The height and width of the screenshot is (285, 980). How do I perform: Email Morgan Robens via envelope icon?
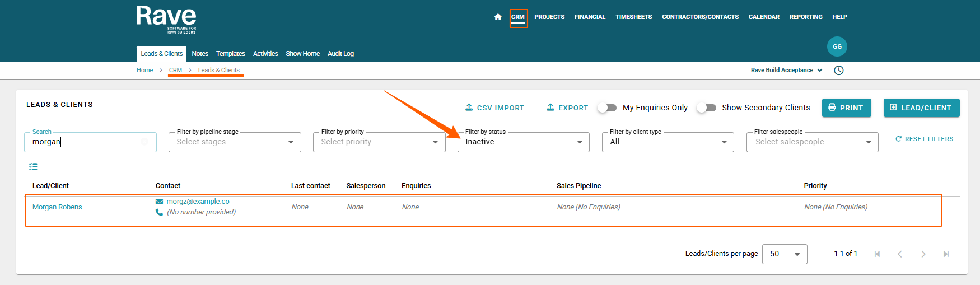coord(160,202)
